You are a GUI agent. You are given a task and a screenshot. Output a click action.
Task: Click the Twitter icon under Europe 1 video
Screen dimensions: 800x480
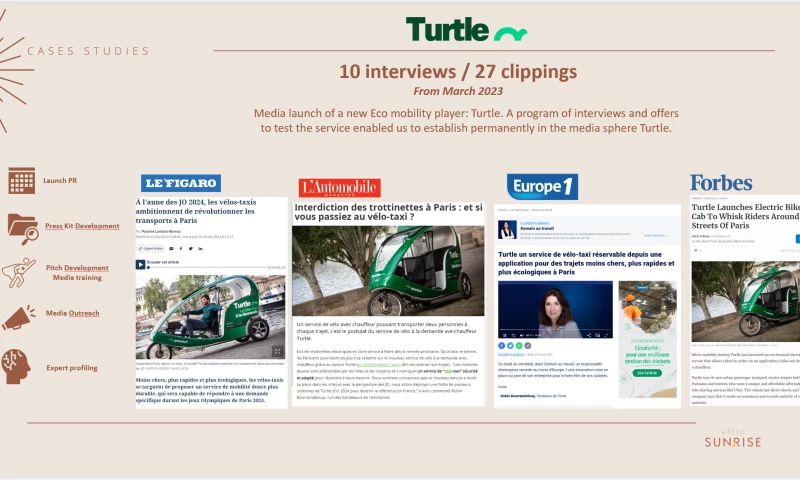coord(510,346)
